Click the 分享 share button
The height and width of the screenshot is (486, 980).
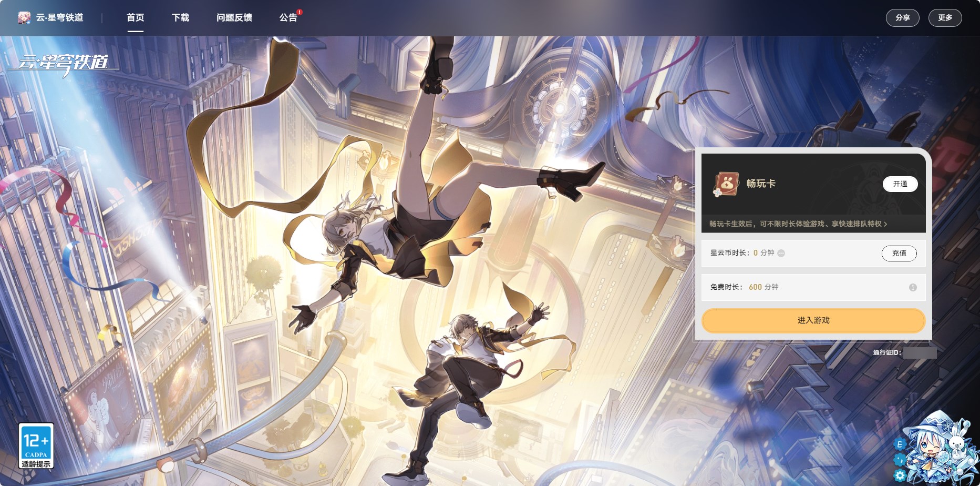pyautogui.click(x=902, y=18)
